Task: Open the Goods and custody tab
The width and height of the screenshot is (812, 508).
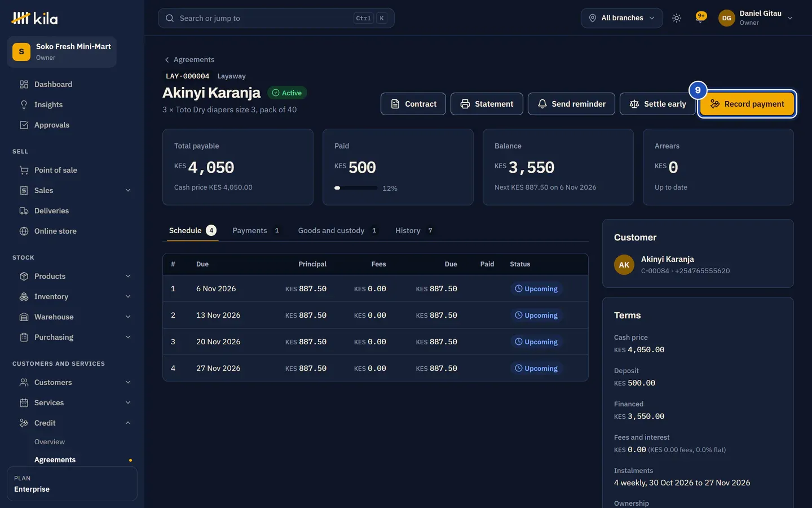Action: coord(338,230)
